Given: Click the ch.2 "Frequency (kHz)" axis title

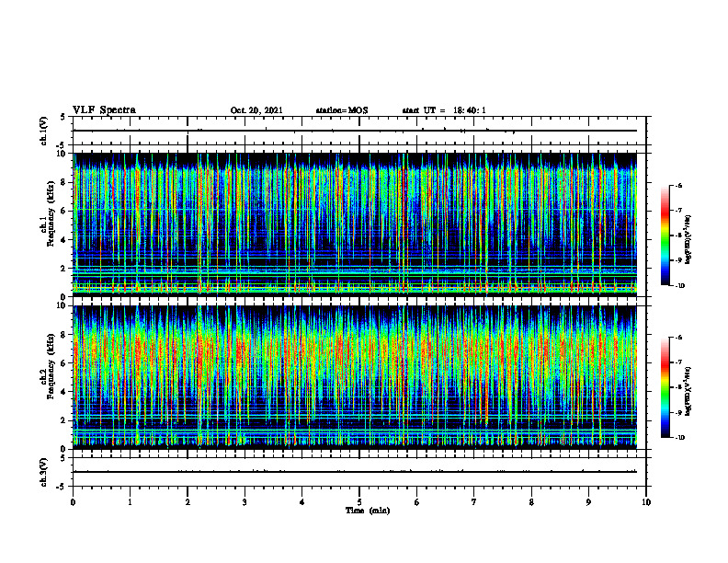Looking at the screenshot, I should 51,367.
